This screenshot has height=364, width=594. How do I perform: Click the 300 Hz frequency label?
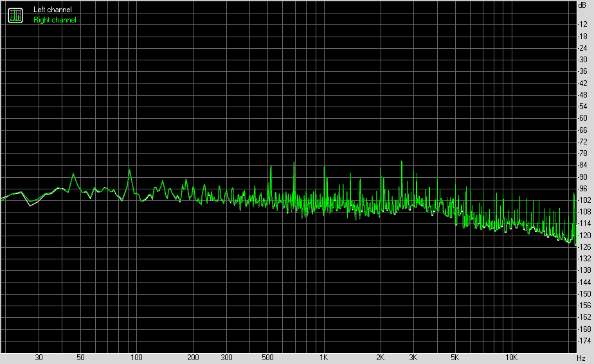226,358
